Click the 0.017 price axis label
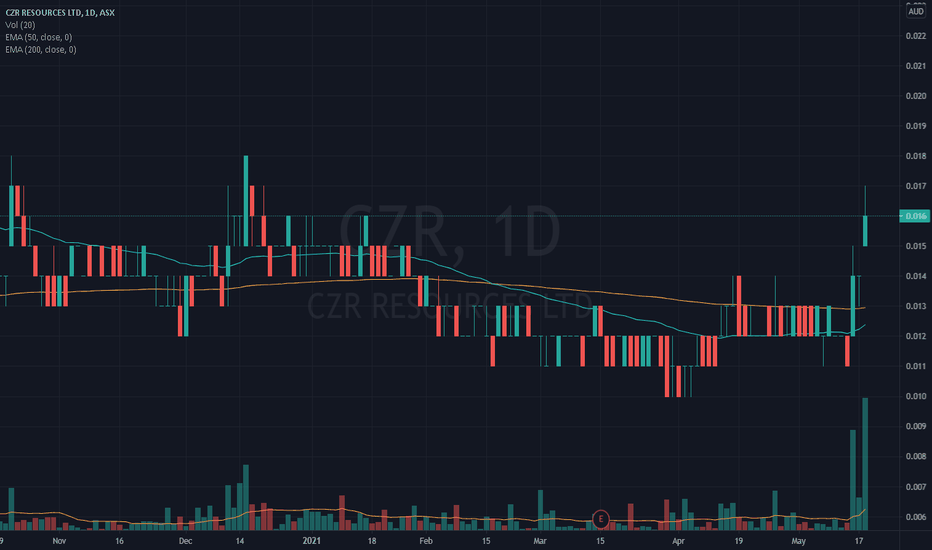This screenshot has width=932, height=550. [915, 186]
